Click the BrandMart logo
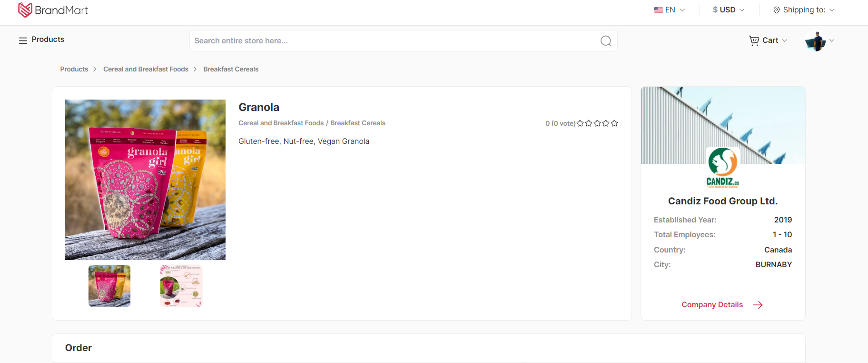The height and width of the screenshot is (363, 868). click(53, 10)
